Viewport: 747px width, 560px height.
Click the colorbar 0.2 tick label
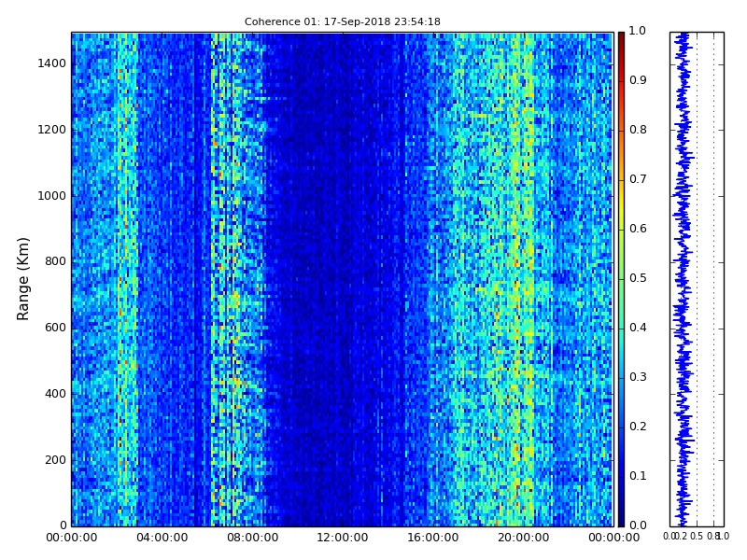coord(638,427)
